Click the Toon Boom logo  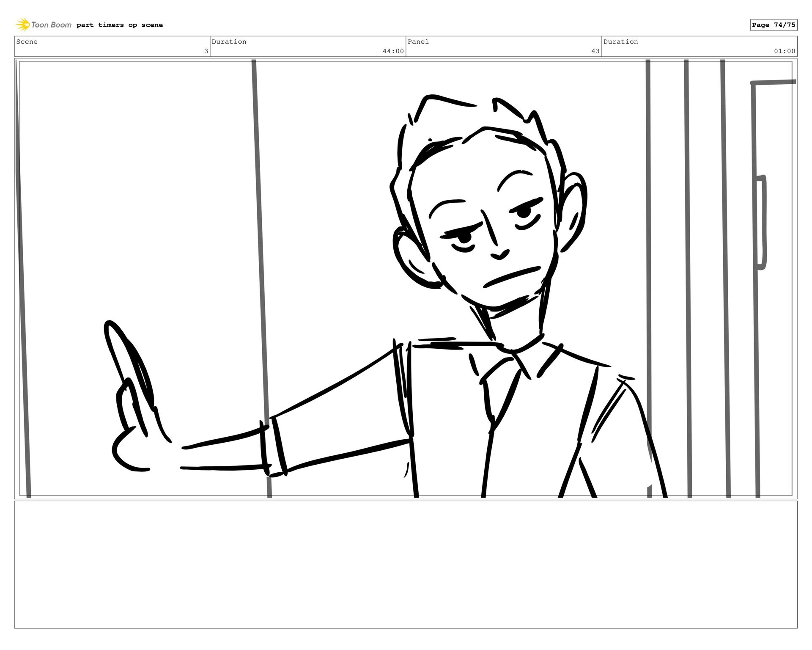[44, 25]
